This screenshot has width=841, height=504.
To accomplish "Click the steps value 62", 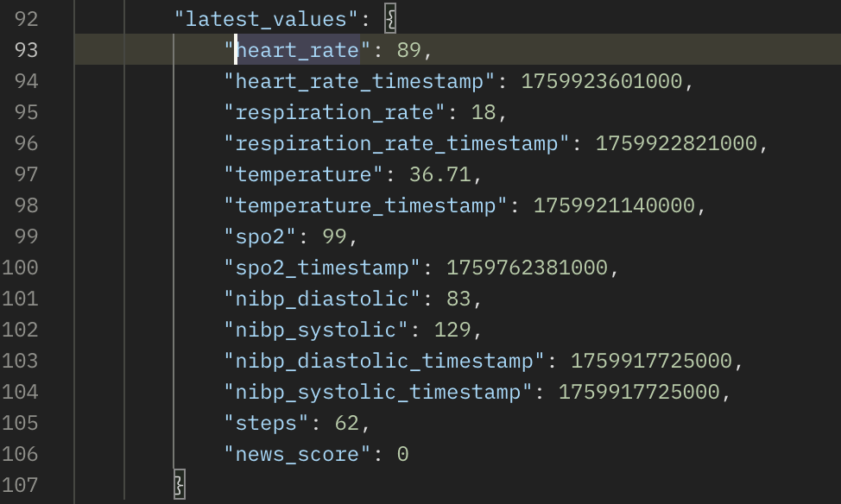I will click(x=346, y=423).
